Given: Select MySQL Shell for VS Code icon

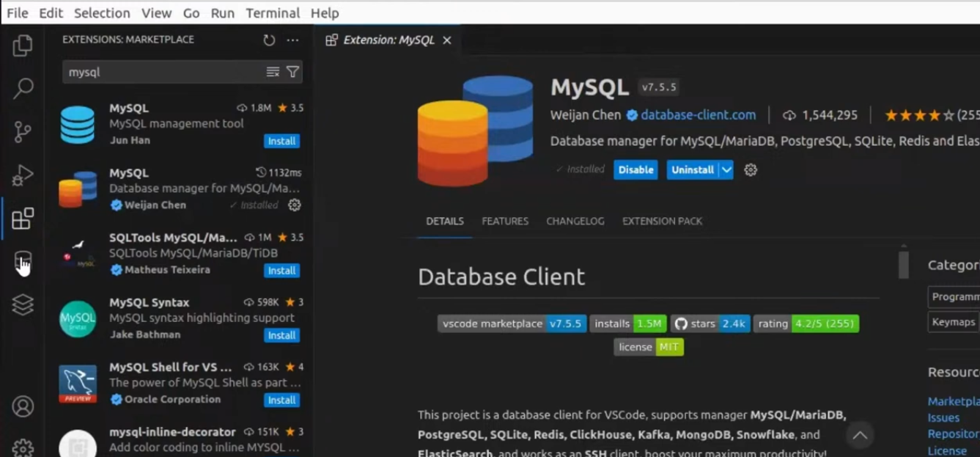Looking at the screenshot, I should [x=78, y=384].
